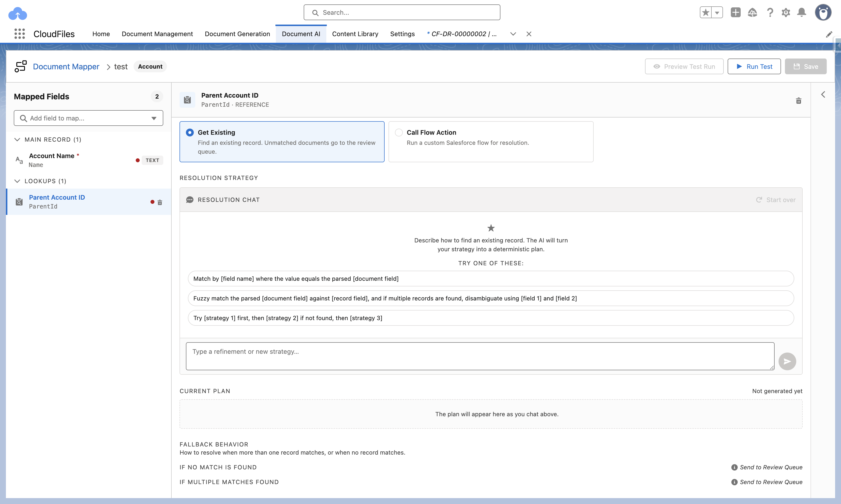This screenshot has width=841, height=504.
Task: Click the Document Mapper breadcrumb link
Action: (66, 67)
